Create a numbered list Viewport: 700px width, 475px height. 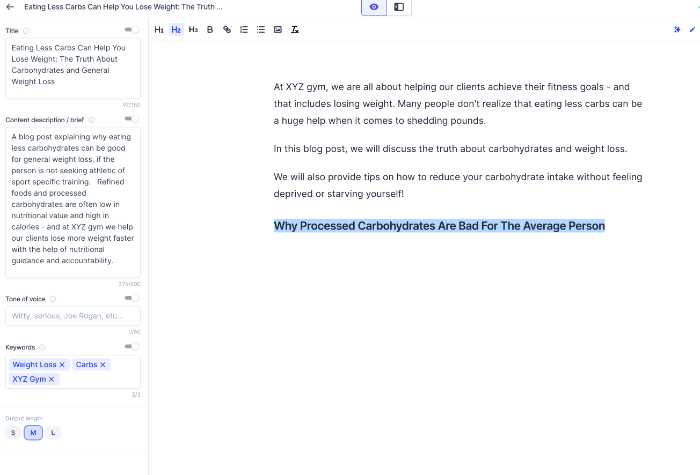click(x=244, y=30)
